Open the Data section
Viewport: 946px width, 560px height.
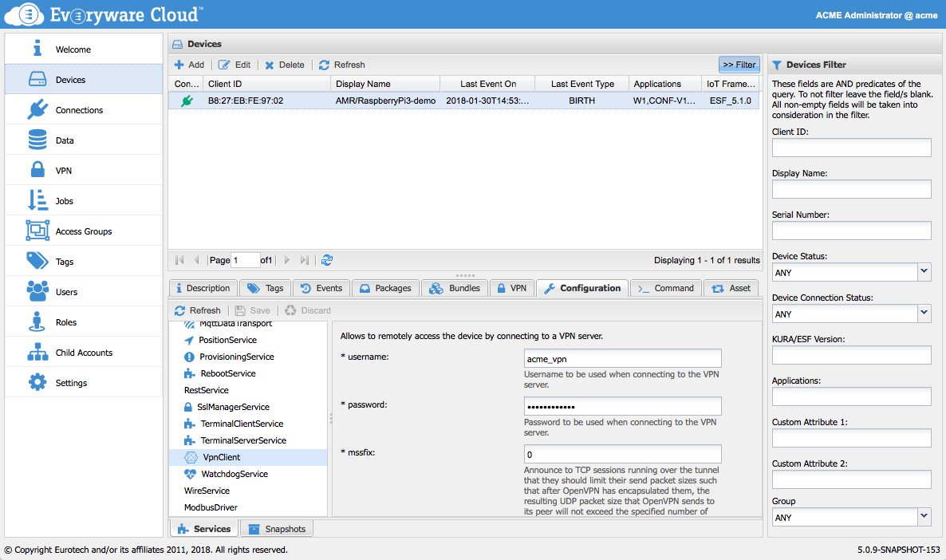coord(84,140)
